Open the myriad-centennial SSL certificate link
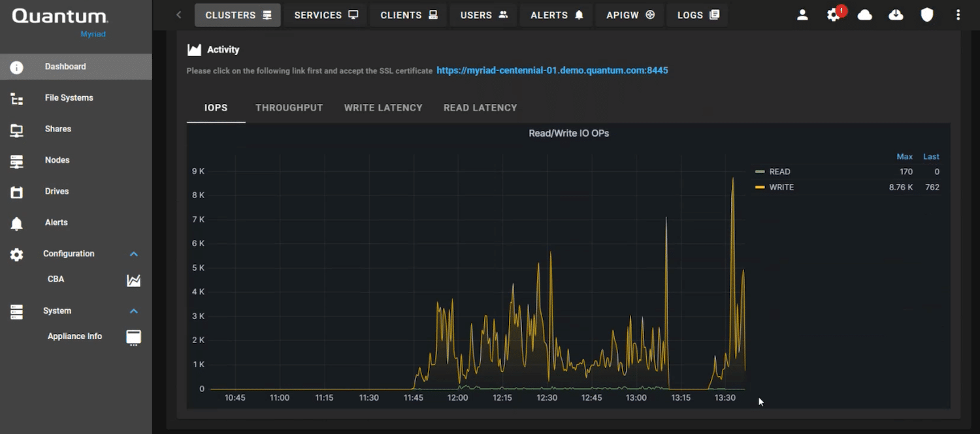This screenshot has width=980, height=434. click(x=552, y=71)
